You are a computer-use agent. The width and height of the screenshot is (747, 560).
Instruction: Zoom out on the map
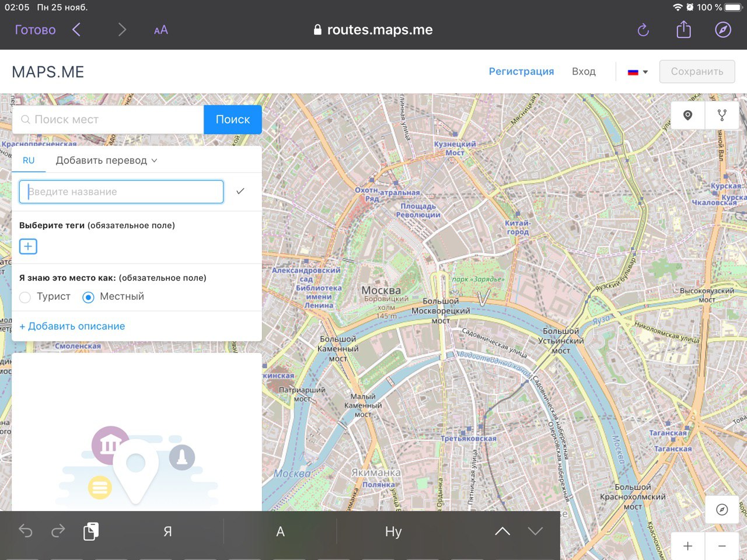(x=722, y=546)
